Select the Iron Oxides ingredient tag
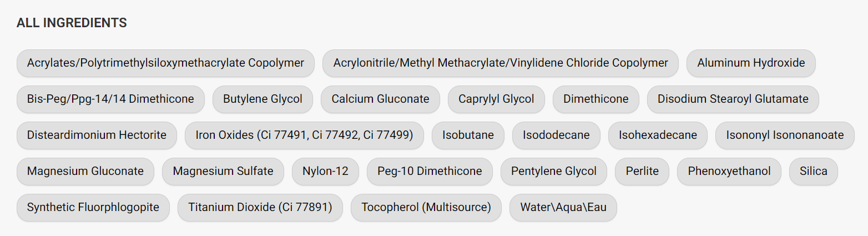The height and width of the screenshot is (236, 868). pyautogui.click(x=304, y=135)
